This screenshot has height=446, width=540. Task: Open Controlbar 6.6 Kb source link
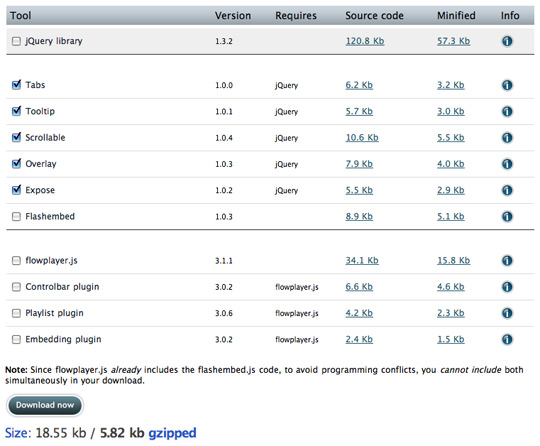coord(359,287)
